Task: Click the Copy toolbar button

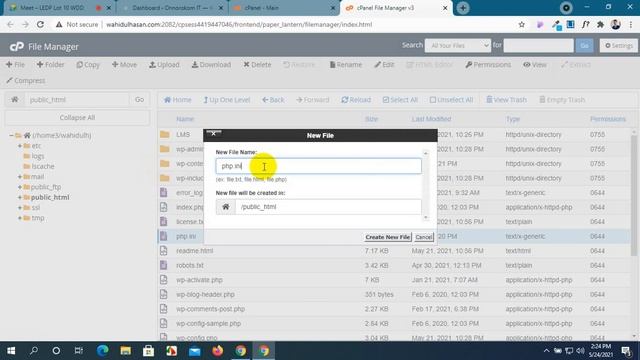Action: (x=88, y=64)
